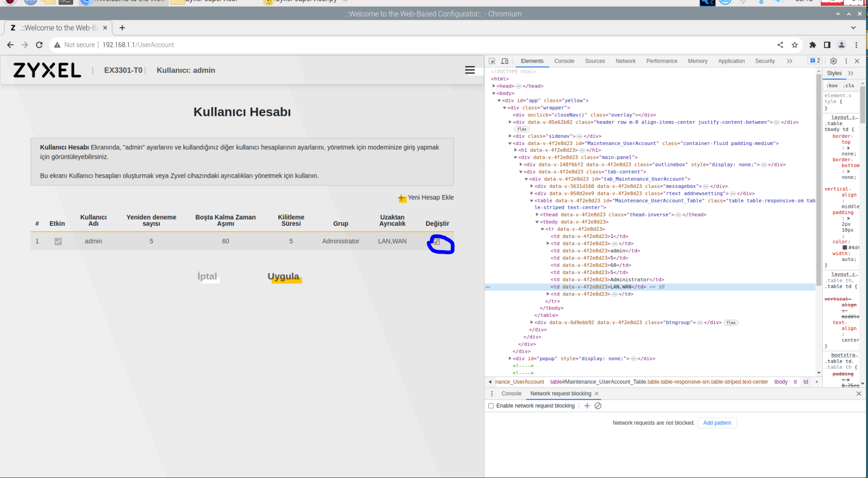Open the Chromium side panel
Viewport: 868px width, 478px height.
[x=827, y=45]
